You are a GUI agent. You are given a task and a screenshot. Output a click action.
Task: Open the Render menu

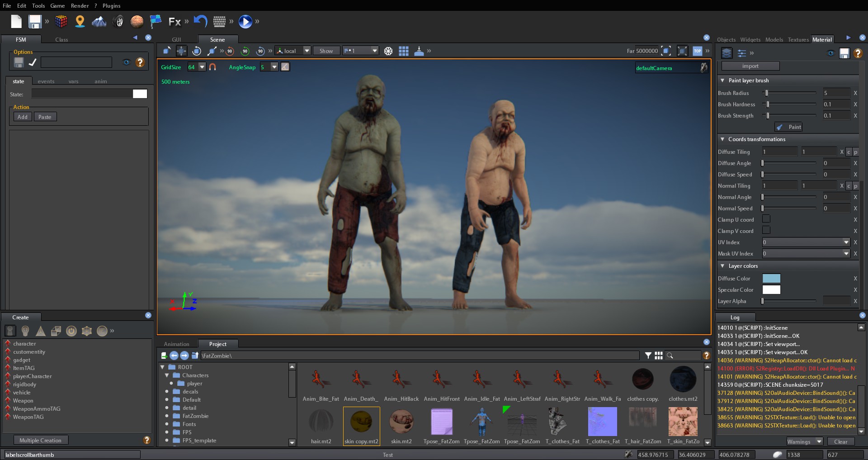[80, 5]
